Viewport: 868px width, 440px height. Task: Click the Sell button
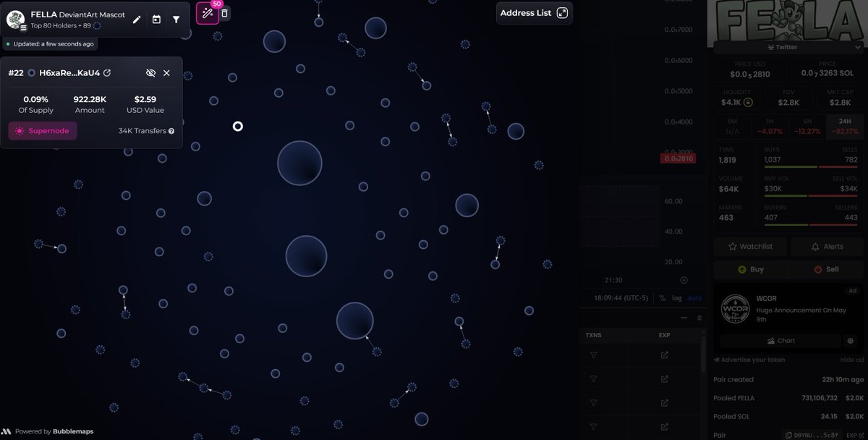[826, 269]
